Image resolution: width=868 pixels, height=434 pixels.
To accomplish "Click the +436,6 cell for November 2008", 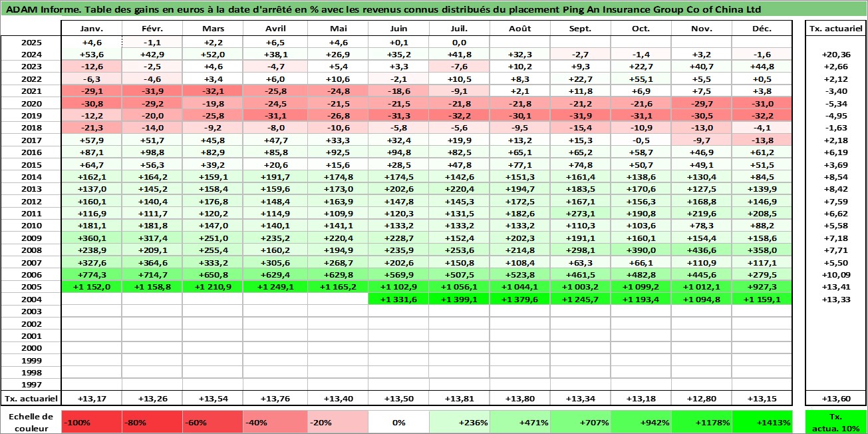I will coord(702,250).
